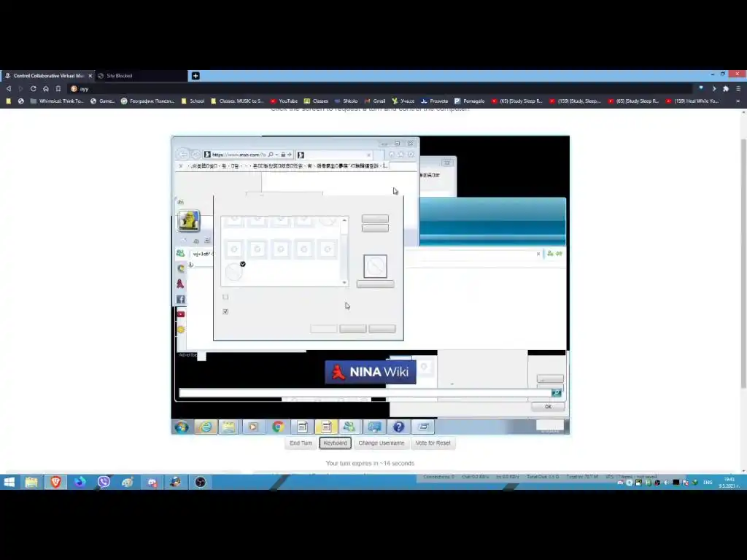Expand the bookmarks overflow chevron
Screen dimensions: 747x560
pos(738,101)
